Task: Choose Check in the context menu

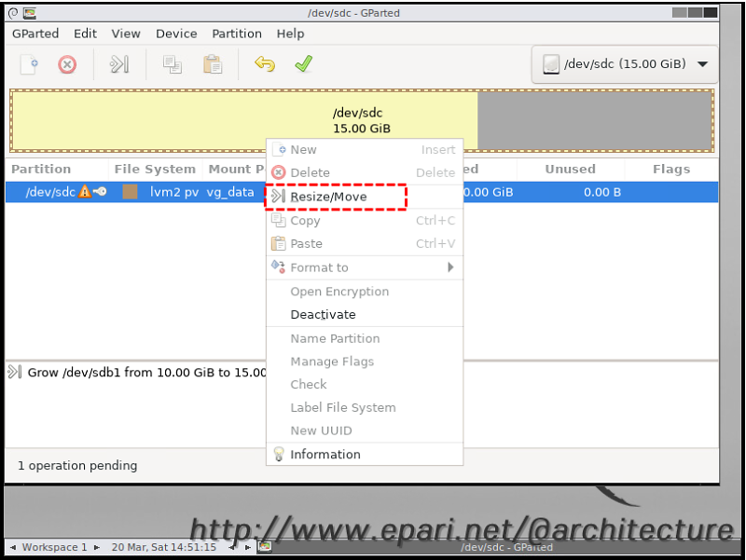Action: point(365,385)
